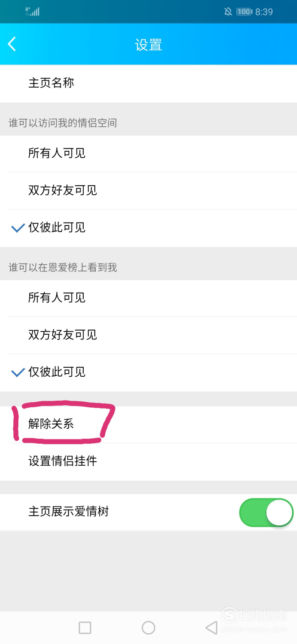Open 设置情侣挂件 option
This screenshot has height=644, width=297.
click(x=148, y=462)
